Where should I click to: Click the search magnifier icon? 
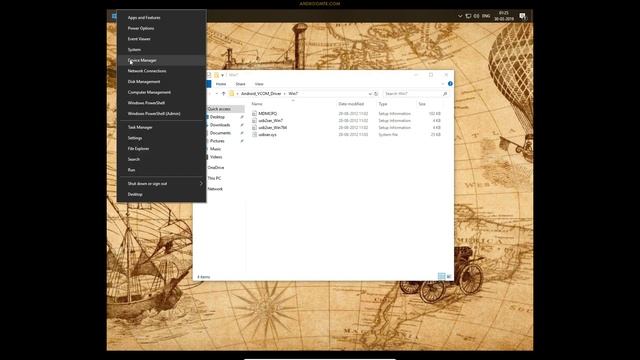point(445,93)
